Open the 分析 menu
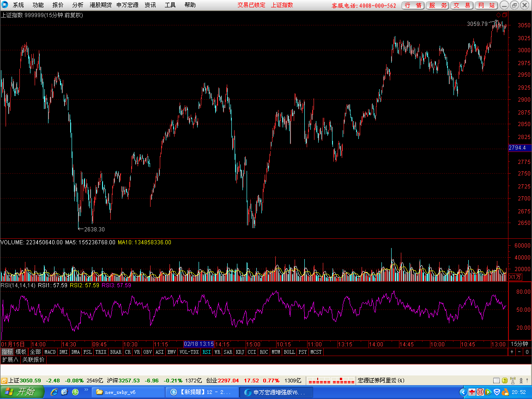 [x=78, y=5]
